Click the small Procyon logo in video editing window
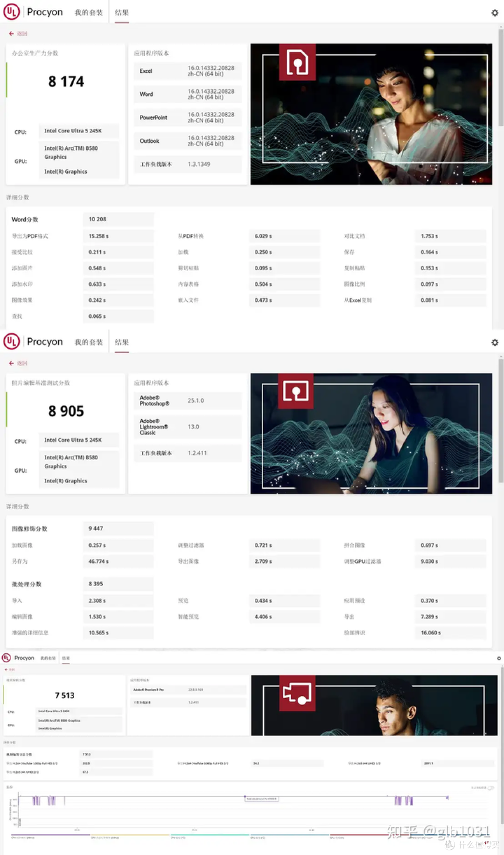Viewport: 504px width, 855px height. click(x=18, y=658)
